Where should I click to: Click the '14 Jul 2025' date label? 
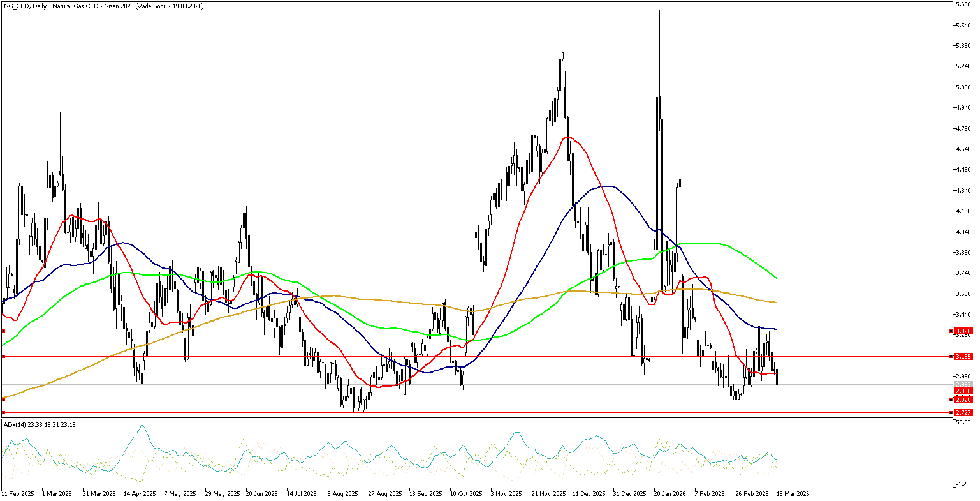[x=302, y=494]
